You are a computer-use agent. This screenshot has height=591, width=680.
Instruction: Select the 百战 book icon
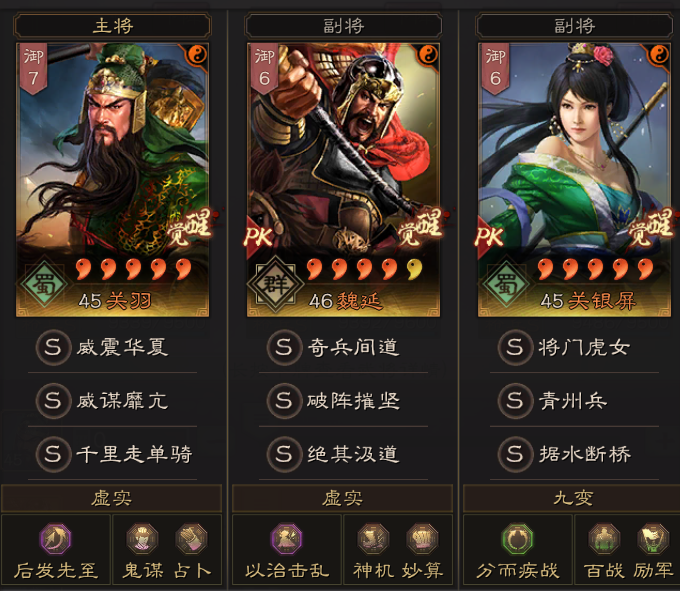coord(604,539)
